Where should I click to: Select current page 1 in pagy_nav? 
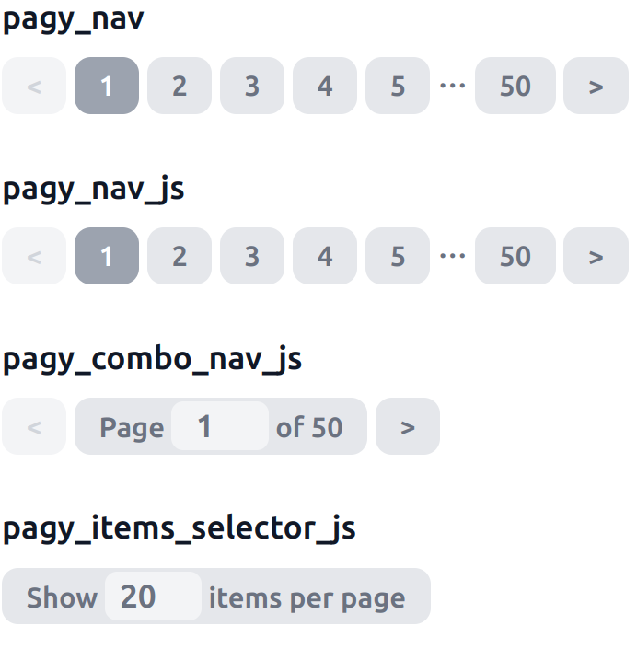point(107,86)
